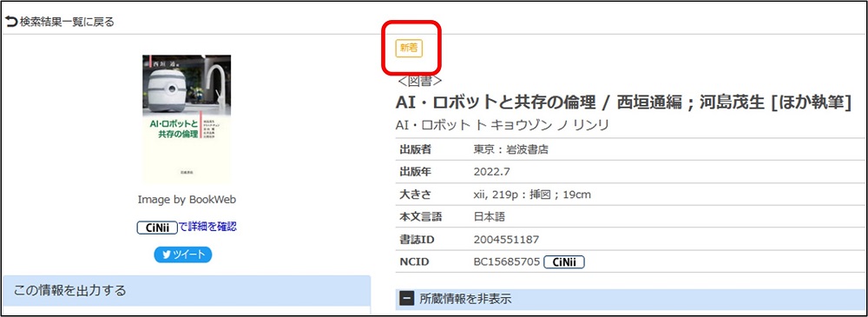This screenshot has width=868, height=317.
Task: Click the 所蔵情報を非表示 label
Action: click(465, 300)
